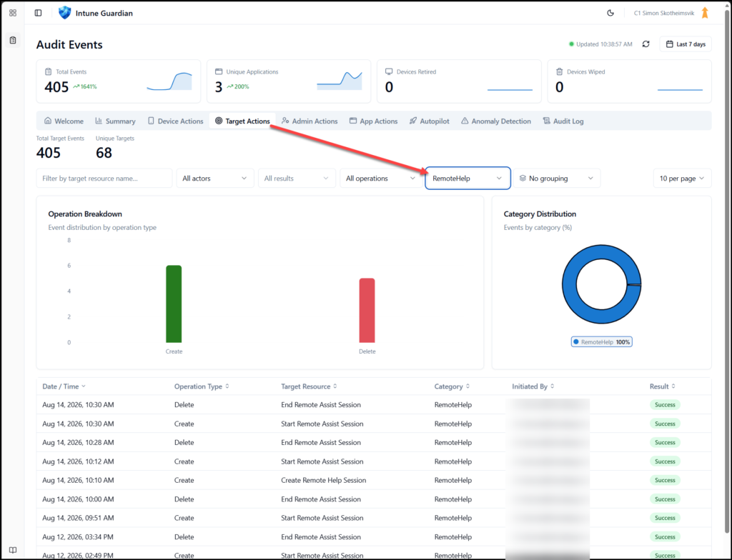Sort by Initiated By column
Screen dimensions: 732x560
pyautogui.click(x=533, y=386)
